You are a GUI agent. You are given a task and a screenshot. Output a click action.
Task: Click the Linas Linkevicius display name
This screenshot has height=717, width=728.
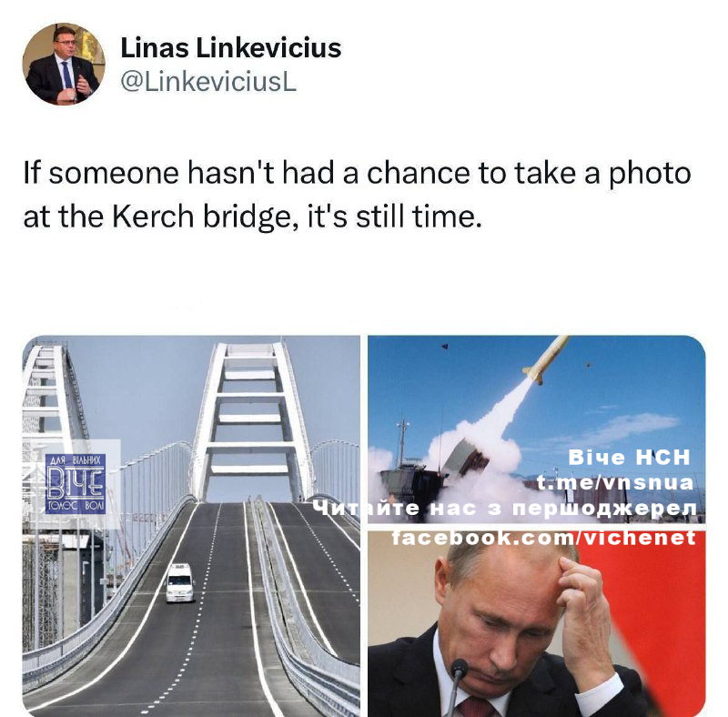pos(231,48)
